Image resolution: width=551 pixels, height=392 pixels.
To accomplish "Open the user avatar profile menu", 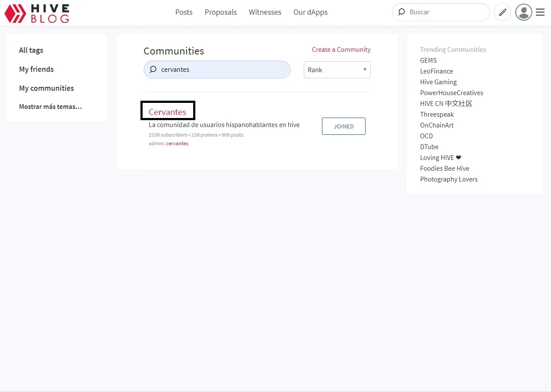I will click(524, 12).
